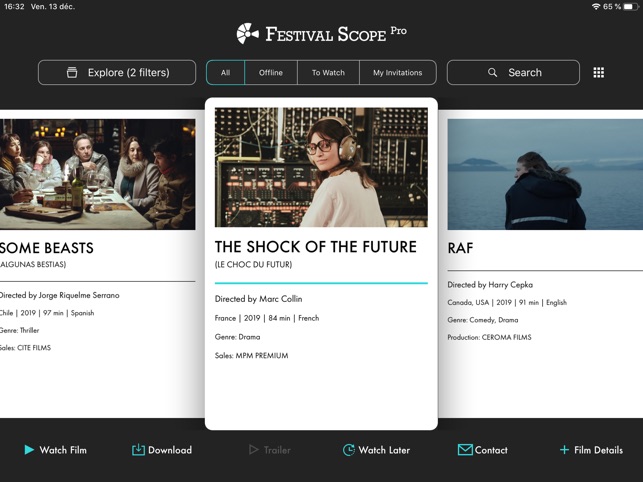Click the plus icon beside Film Details
This screenshot has height=482, width=643.
click(x=564, y=450)
